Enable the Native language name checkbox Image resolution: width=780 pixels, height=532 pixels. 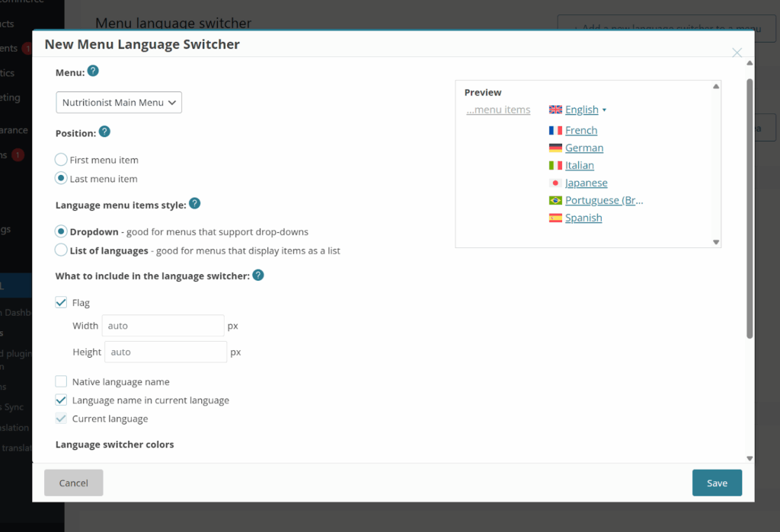point(61,381)
